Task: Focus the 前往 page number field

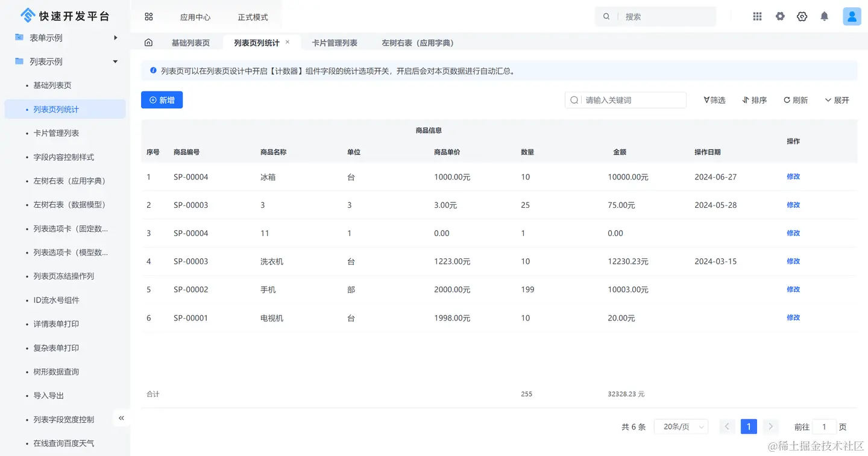Action: tap(824, 426)
